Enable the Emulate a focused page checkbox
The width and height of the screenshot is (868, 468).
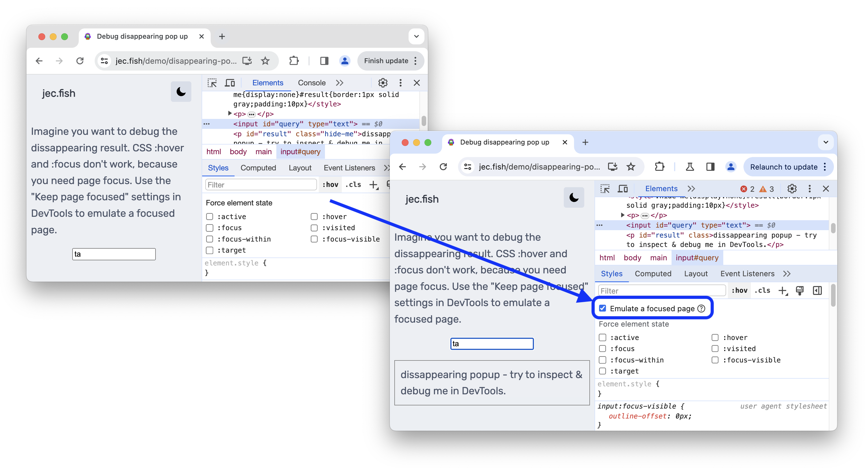[x=602, y=308]
